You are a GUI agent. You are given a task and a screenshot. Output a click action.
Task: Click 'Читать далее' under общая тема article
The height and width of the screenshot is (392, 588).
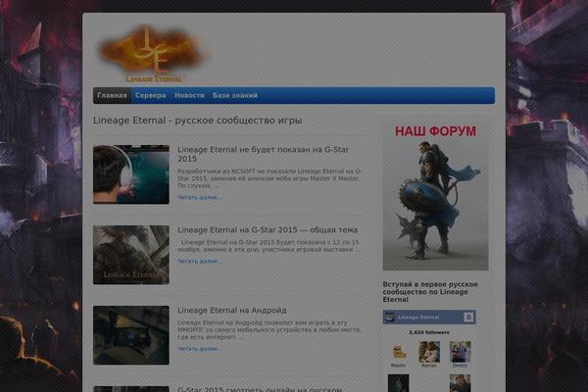[x=199, y=261]
